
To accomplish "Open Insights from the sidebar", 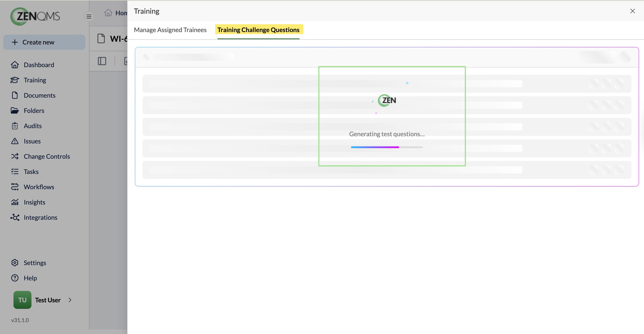I will [35, 202].
